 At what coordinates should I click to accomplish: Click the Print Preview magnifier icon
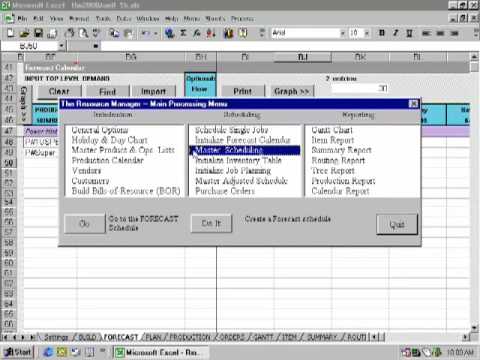pos(83,33)
